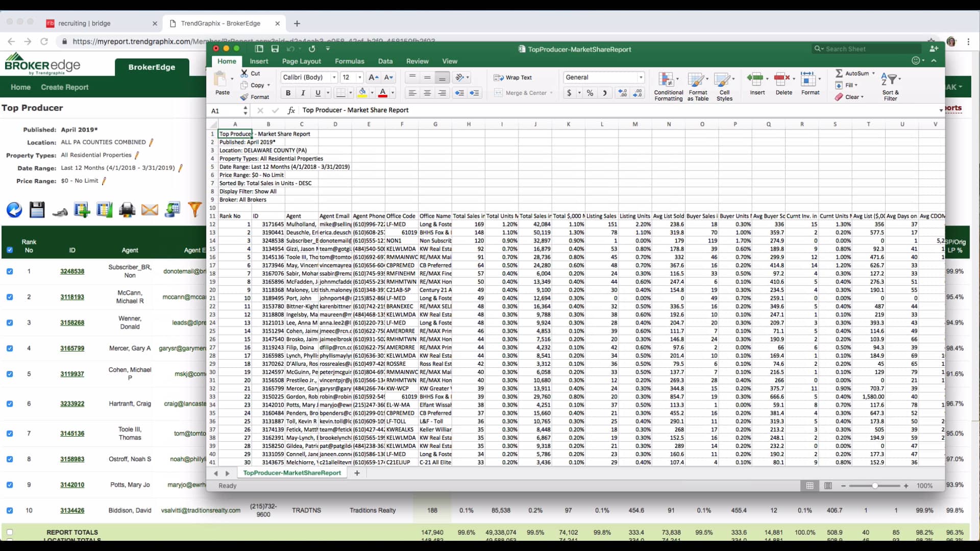980x551 pixels.
Task: Open the Review ribbon tab
Action: click(x=417, y=61)
